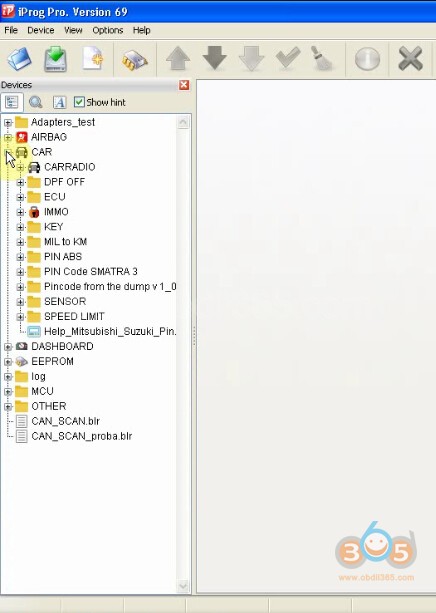Expand the OTHER folder

coord(8,407)
